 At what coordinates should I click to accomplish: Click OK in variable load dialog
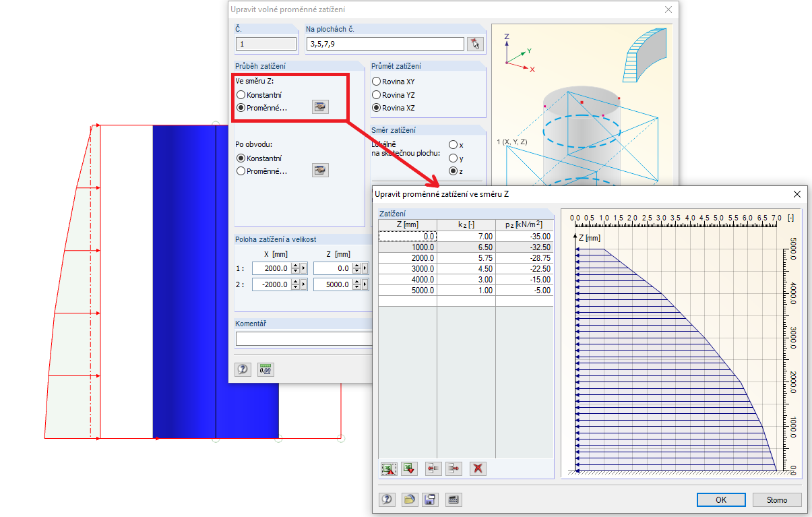[721, 499]
